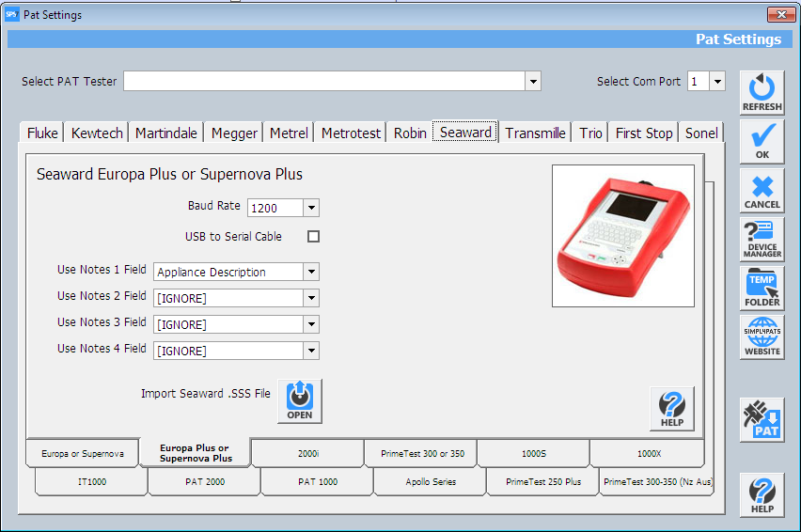Open the Select Com Port dropdown
801x532 pixels.
[717, 82]
